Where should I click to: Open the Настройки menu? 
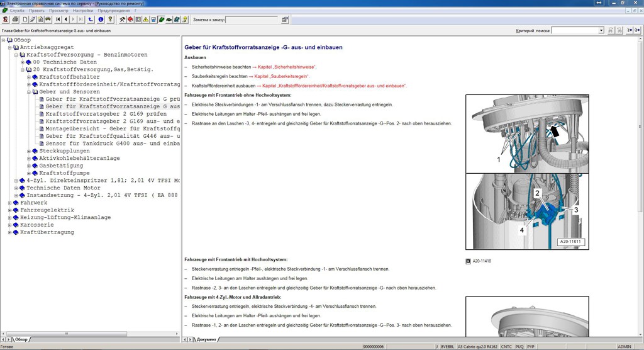click(82, 10)
